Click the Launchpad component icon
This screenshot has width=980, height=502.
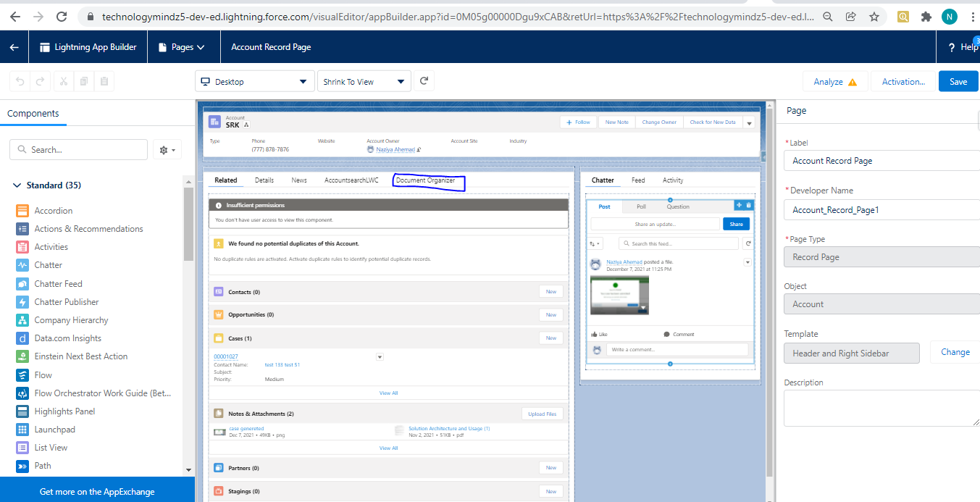[x=22, y=430]
